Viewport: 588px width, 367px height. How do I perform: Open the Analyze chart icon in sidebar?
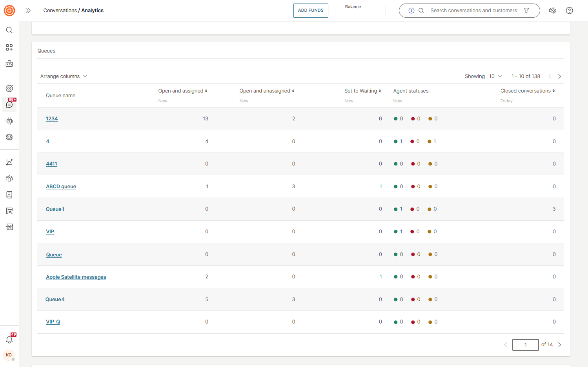pos(9,162)
